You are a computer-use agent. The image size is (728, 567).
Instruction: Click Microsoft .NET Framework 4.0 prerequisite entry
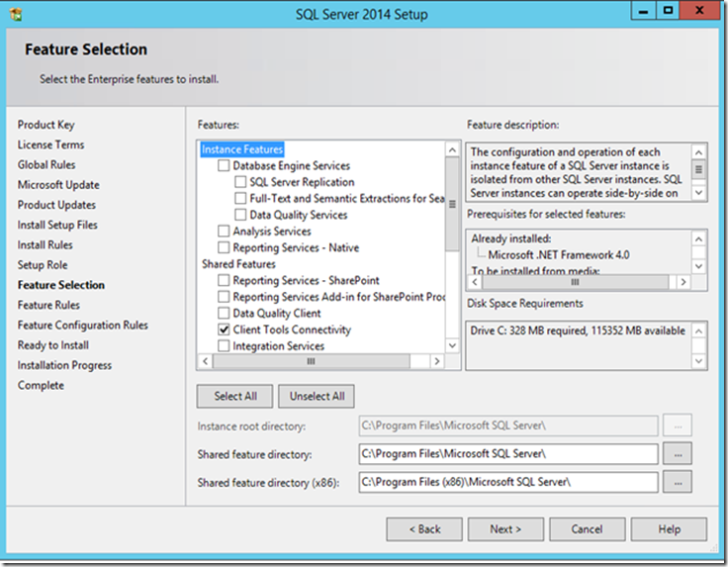click(559, 255)
